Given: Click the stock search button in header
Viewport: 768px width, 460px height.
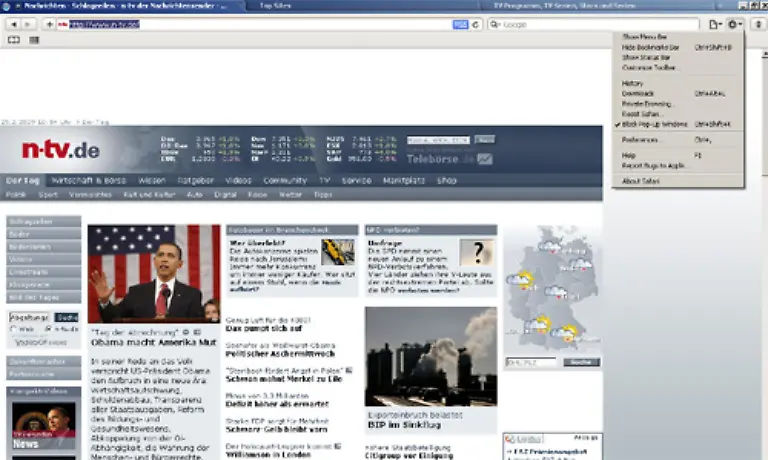Looking at the screenshot, I should pyautogui.click(x=485, y=140).
